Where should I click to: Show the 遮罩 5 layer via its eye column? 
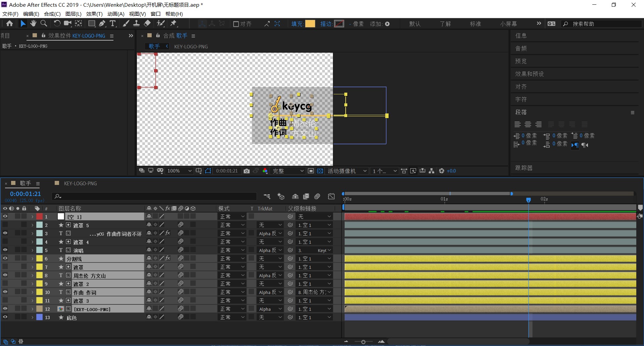pos(5,225)
